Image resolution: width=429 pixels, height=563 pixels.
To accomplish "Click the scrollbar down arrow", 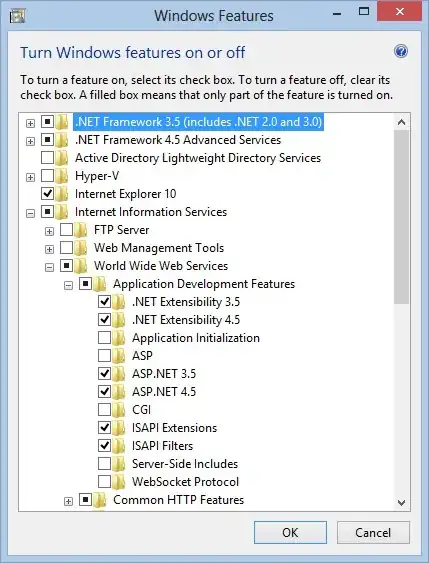I will point(401,503).
